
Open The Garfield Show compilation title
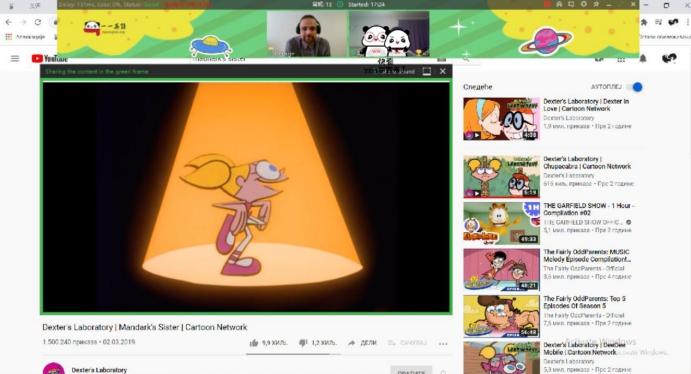tap(588, 209)
